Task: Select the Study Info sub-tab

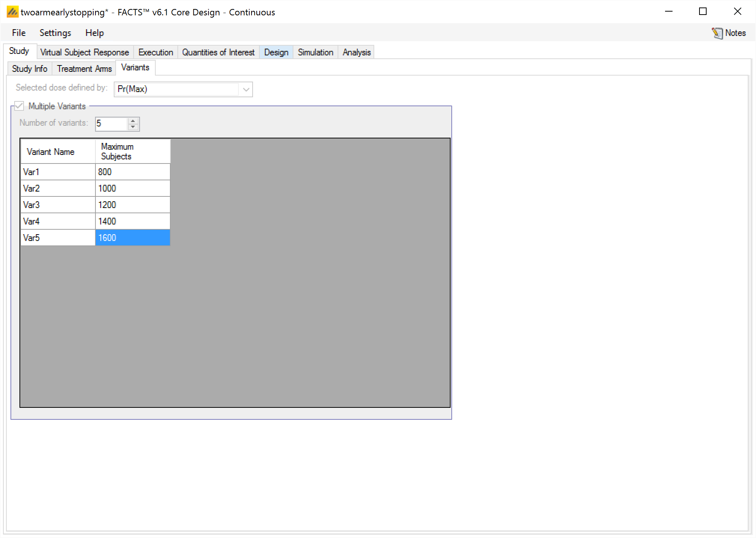Action: pyautogui.click(x=30, y=69)
